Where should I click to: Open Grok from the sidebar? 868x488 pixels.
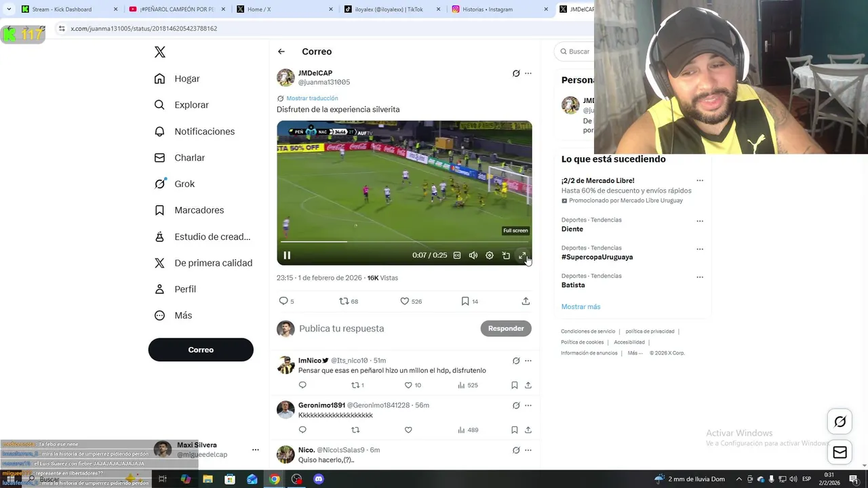point(174,184)
